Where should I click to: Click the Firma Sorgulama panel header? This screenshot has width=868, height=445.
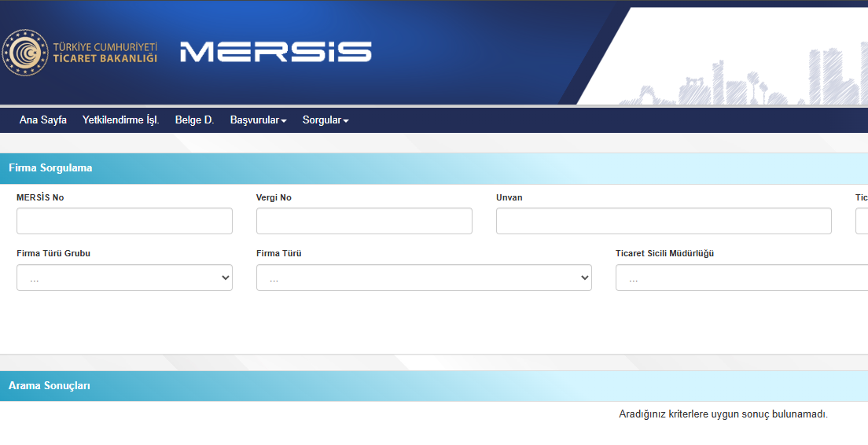coord(434,168)
